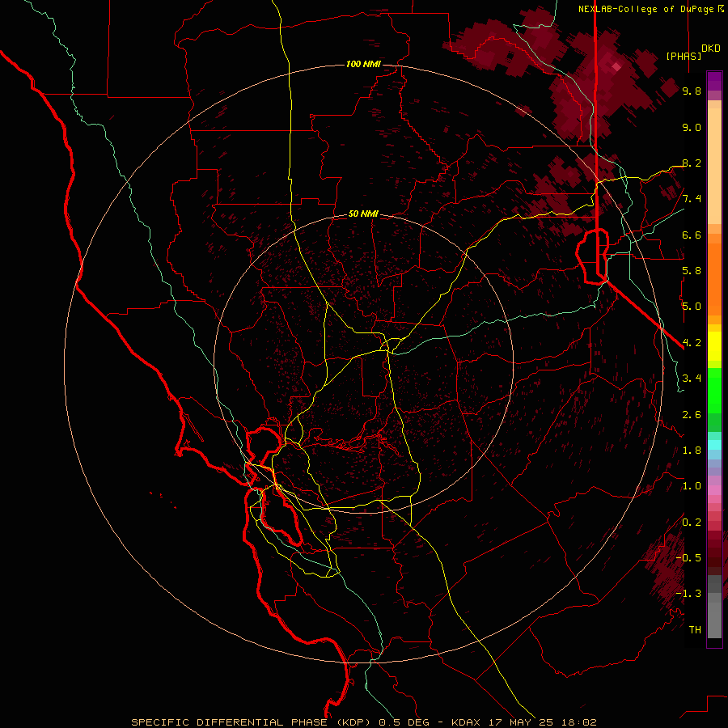Pick the dark orange band on the color scale
Image resolution: width=728 pixels, height=728 pixels.
coord(714,279)
